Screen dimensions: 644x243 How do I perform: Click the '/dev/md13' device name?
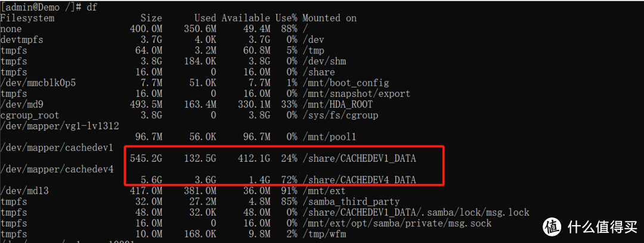[x=24, y=191]
